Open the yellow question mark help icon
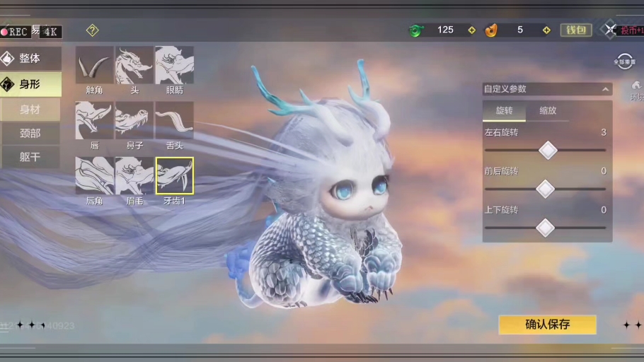The height and width of the screenshot is (362, 644). (x=93, y=30)
